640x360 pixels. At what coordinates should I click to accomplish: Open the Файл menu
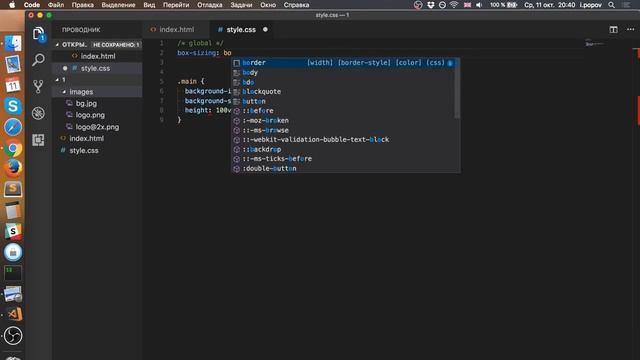pos(56,5)
